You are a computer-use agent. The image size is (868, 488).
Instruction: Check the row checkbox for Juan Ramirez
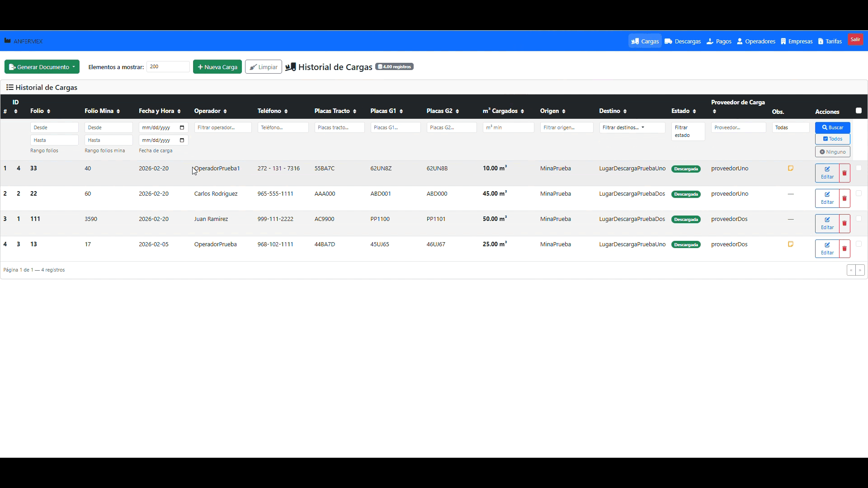tap(859, 219)
